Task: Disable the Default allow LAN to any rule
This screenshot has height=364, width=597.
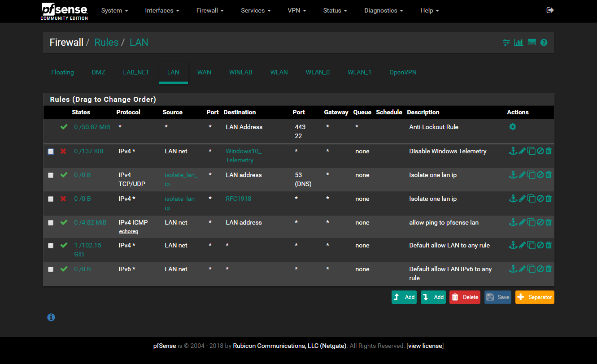Action: click(540, 245)
